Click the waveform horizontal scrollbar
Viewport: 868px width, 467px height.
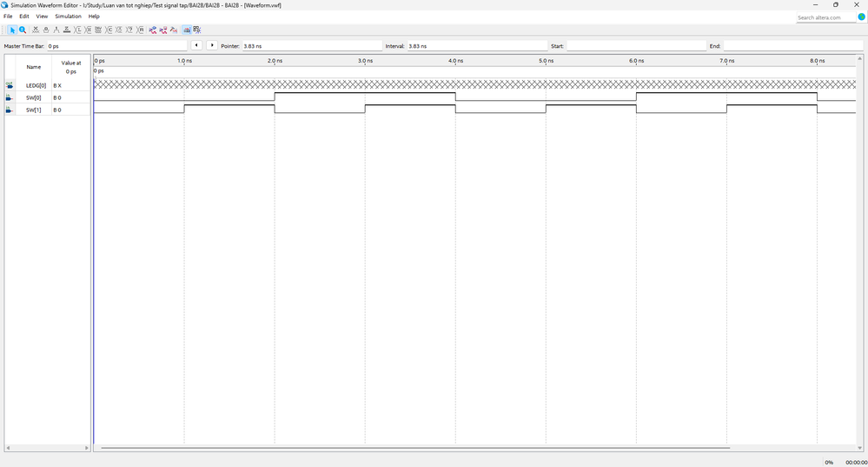click(x=415, y=448)
